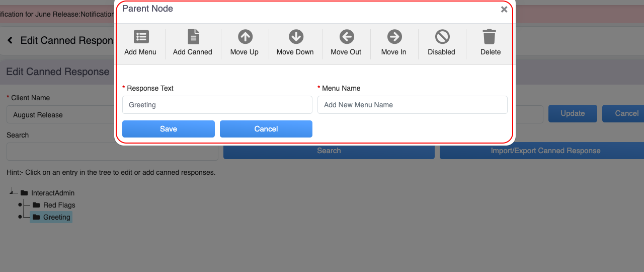Focus the Menu Name input field
The width and height of the screenshot is (644, 272).
coord(412,105)
